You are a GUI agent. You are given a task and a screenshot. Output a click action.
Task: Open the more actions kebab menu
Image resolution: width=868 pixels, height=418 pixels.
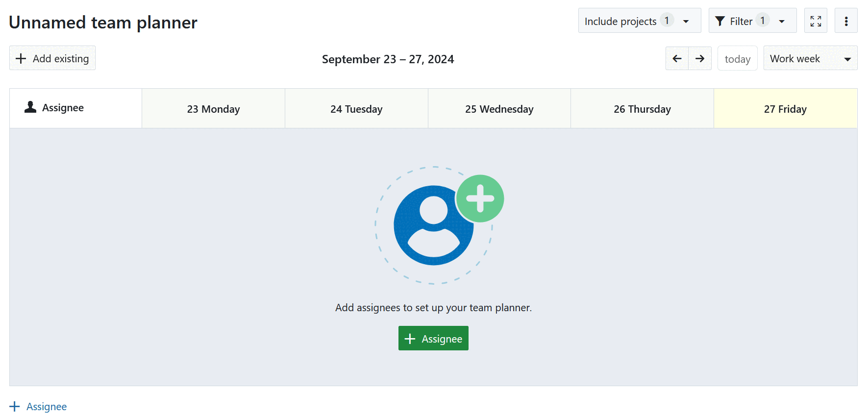point(846,21)
